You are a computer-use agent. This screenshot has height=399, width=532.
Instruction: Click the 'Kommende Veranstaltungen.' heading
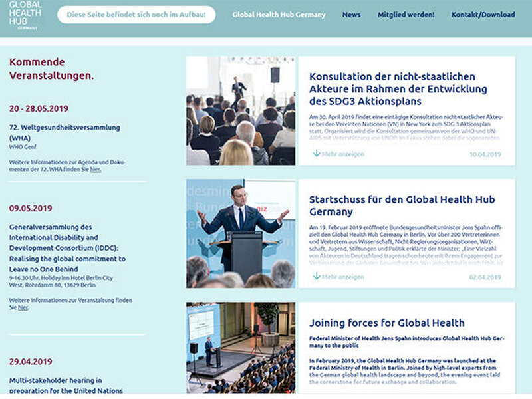point(52,68)
